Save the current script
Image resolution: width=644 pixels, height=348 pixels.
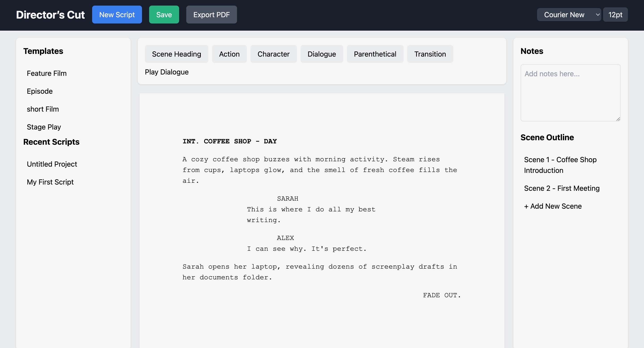[164, 15]
